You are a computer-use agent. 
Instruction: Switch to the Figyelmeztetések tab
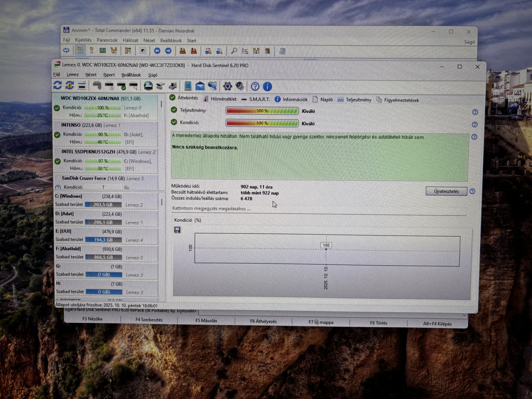[x=398, y=100]
